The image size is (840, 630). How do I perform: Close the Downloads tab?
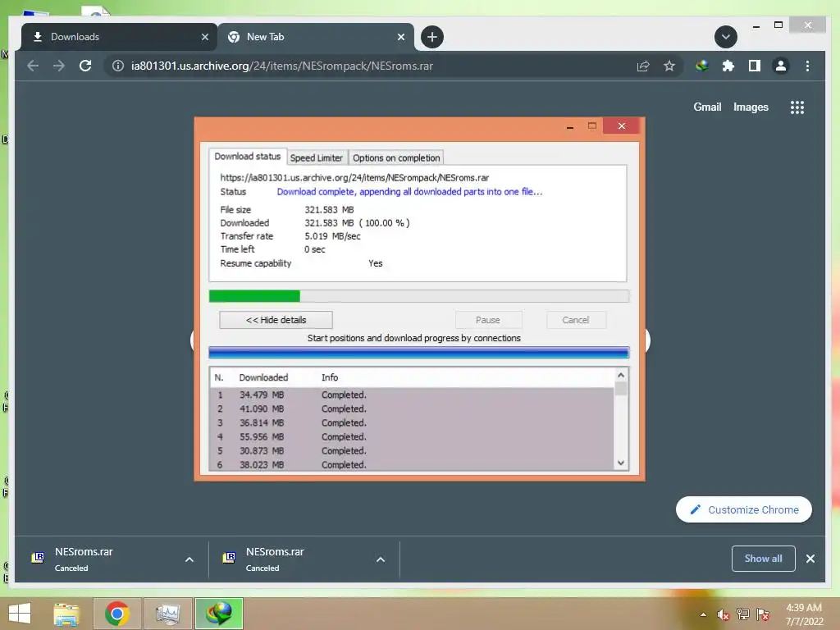pos(204,37)
